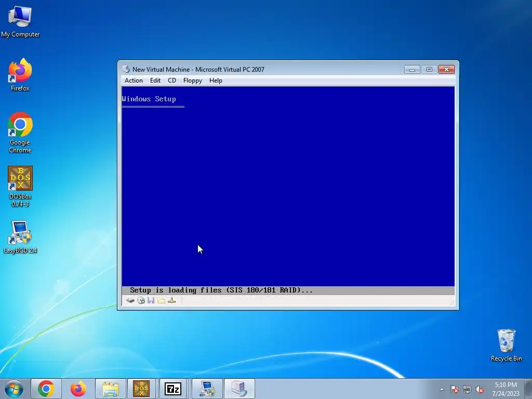Open the taskbar clock and date
532x399 pixels.
tap(506, 389)
